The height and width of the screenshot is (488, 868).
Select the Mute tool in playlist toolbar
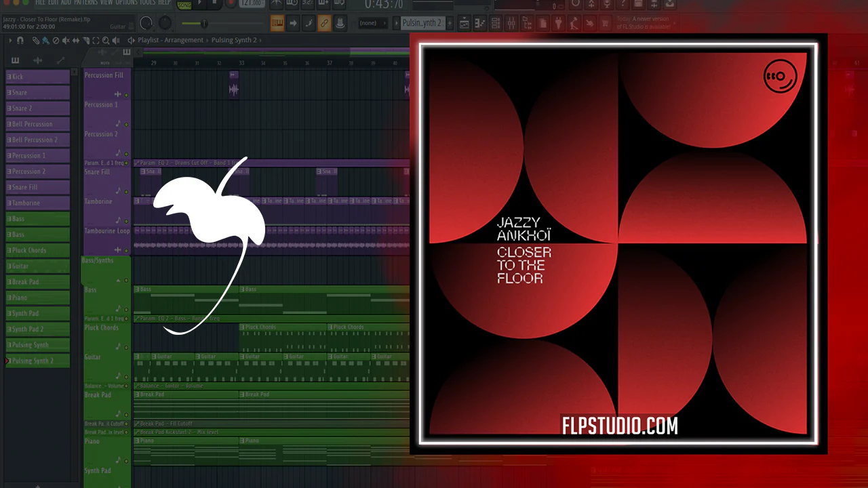click(x=66, y=41)
